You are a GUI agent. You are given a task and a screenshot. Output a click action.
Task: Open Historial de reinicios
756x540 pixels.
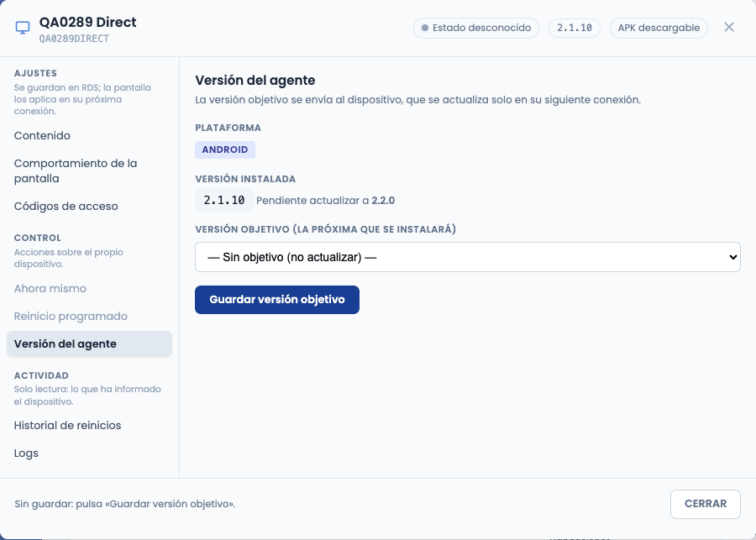(x=67, y=425)
